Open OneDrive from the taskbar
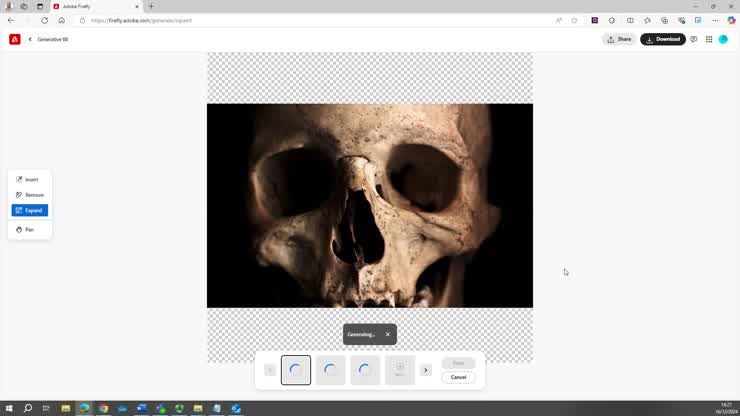This screenshot has height=416, width=740. point(122,408)
